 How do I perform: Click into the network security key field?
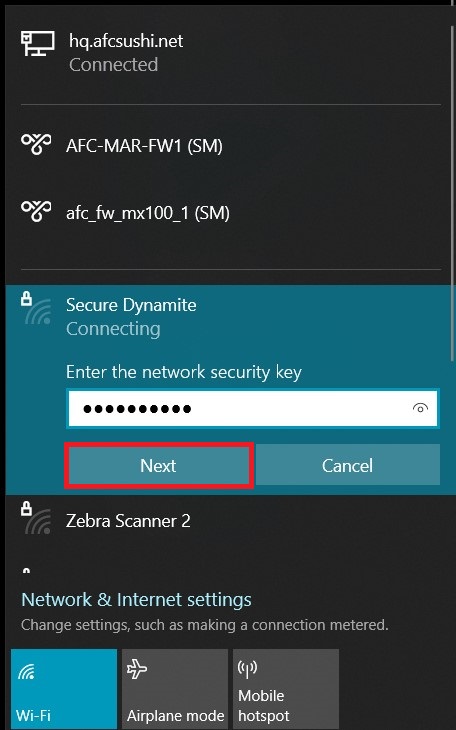[x=252, y=408]
